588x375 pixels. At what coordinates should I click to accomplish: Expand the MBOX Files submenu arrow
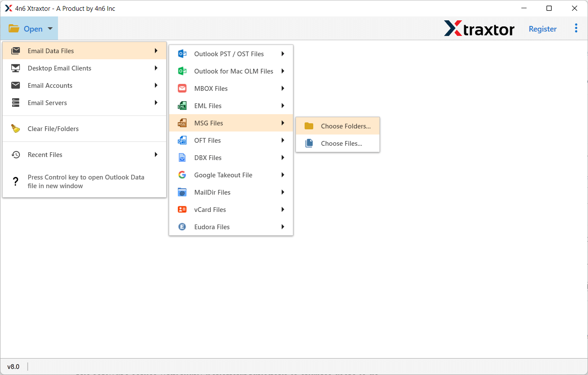[283, 88]
